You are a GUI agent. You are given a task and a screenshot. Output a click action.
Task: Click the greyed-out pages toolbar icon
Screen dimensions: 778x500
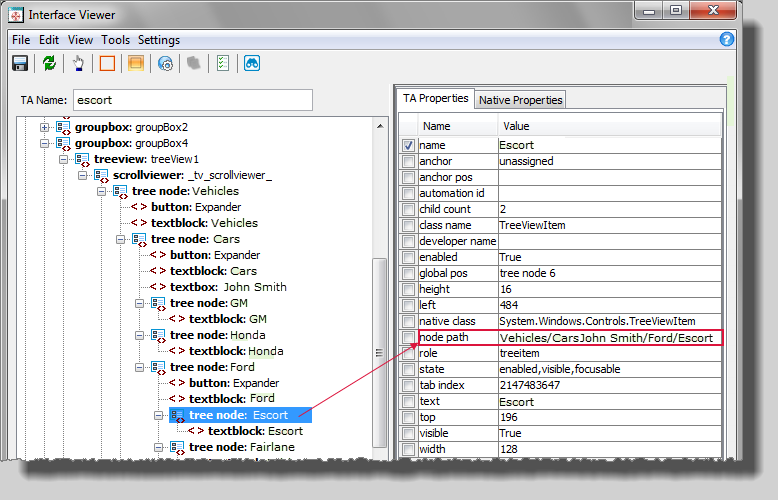tap(194, 63)
